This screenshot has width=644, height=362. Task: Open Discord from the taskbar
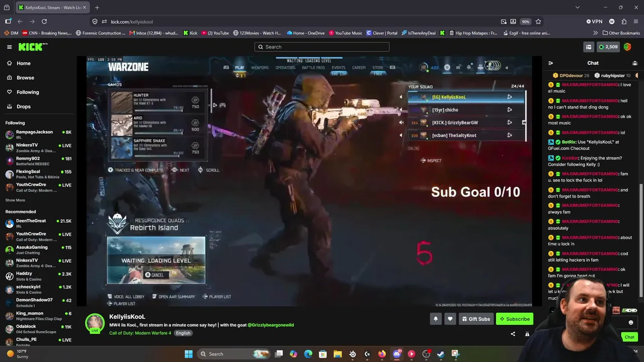[x=396, y=354]
